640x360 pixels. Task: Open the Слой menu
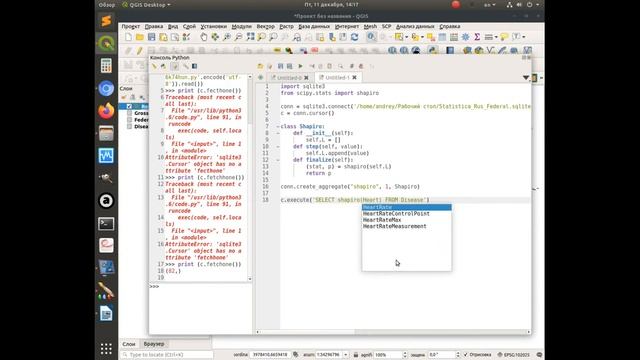[x=189, y=26]
